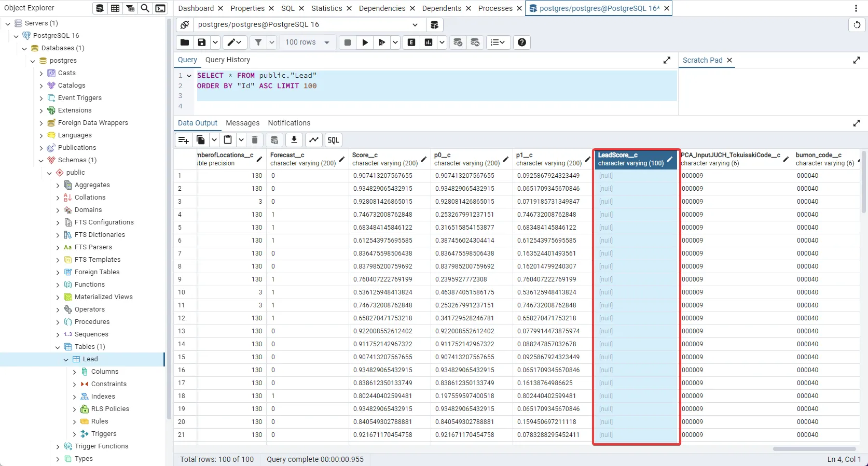Open the Graph Visualiser icon
Screen dimensions: 868x466
tap(314, 140)
